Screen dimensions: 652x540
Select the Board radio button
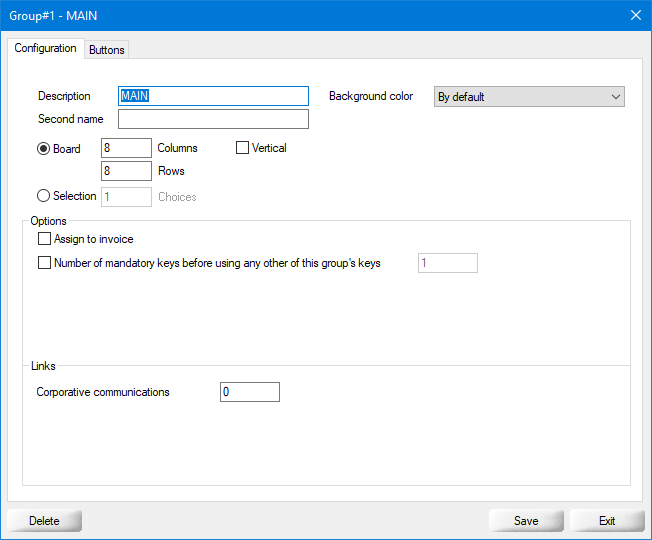pyautogui.click(x=44, y=149)
